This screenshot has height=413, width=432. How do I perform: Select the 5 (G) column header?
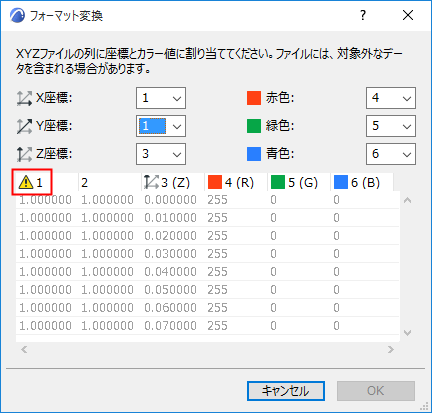299,182
